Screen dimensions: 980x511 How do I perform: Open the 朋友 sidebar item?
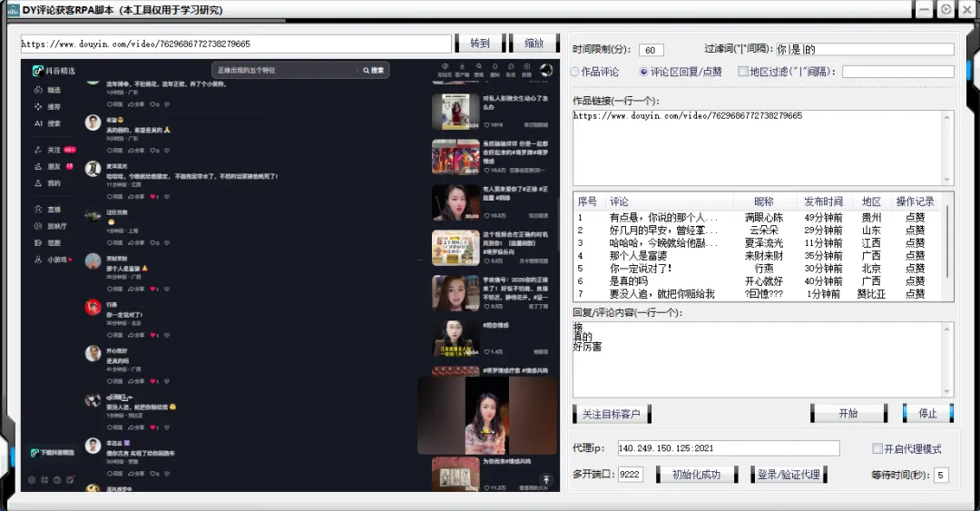coord(54,167)
